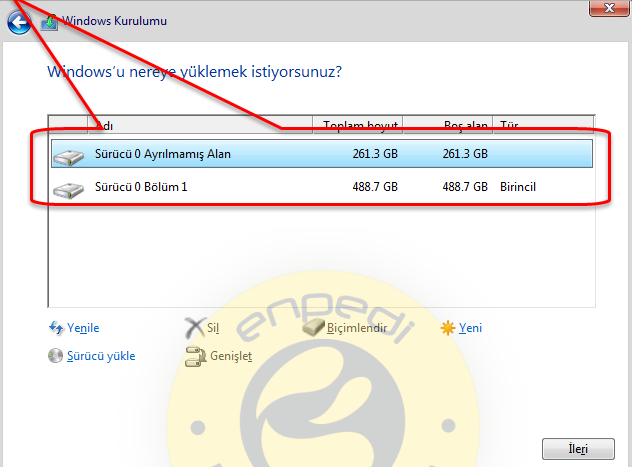Screen dimensions: 632x467
Task: Click the Genişlet drives icon
Action: tap(195, 357)
